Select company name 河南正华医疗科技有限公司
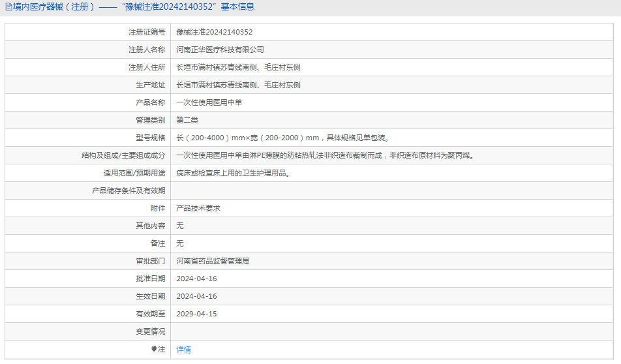Screen dimensions: 621x364 [220, 50]
